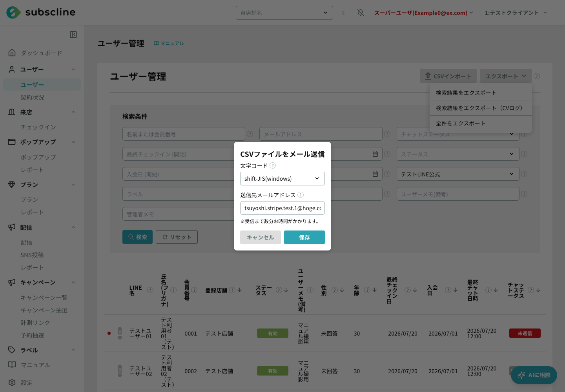The height and width of the screenshot is (392, 565).
Task: Collapse the キャンペーン sidebar section
Action: tap(73, 282)
